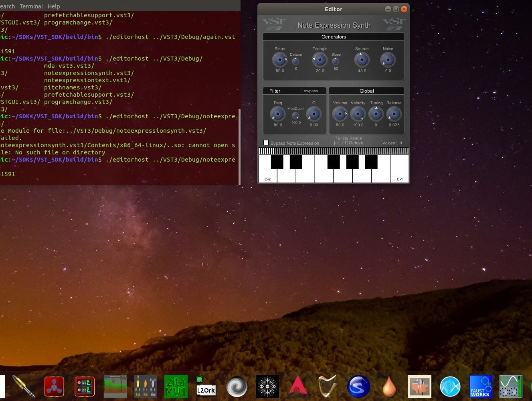
Task: Click the keyboard range strip above keys
Action: click(334, 151)
